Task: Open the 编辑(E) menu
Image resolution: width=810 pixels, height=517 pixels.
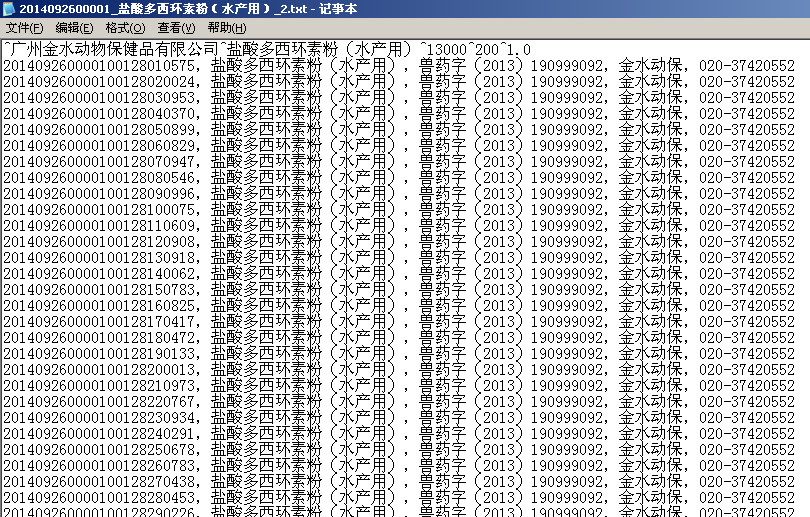Action: click(x=74, y=27)
